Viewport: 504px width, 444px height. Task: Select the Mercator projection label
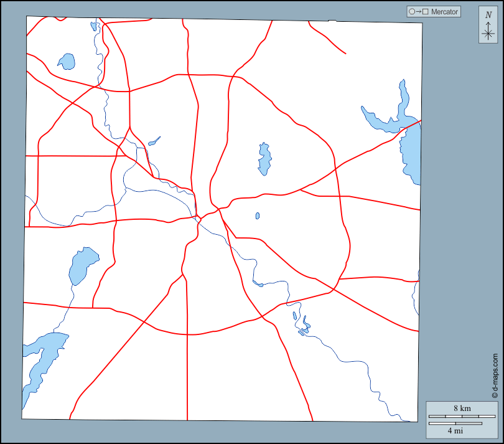(x=444, y=12)
